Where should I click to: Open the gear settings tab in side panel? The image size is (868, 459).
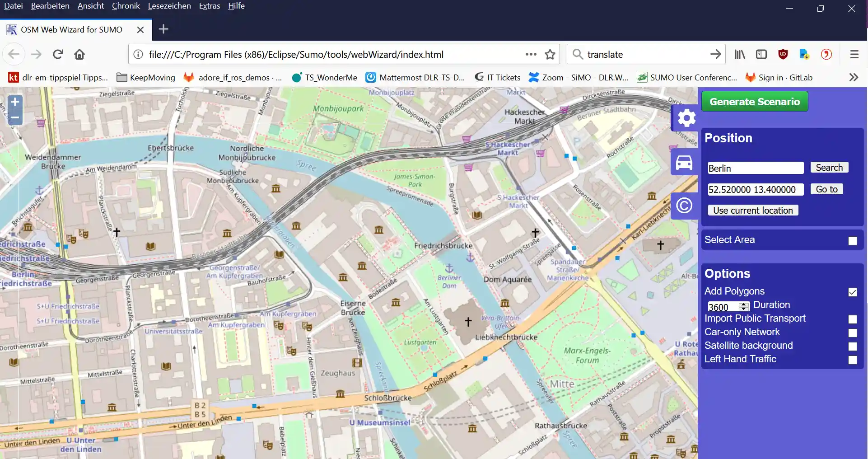point(686,118)
